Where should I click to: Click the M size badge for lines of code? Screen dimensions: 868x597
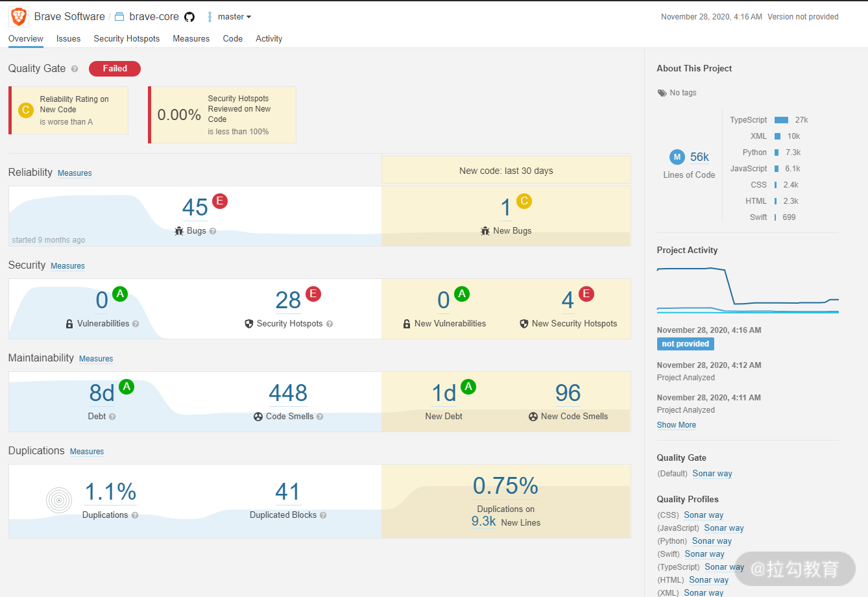pyautogui.click(x=677, y=157)
